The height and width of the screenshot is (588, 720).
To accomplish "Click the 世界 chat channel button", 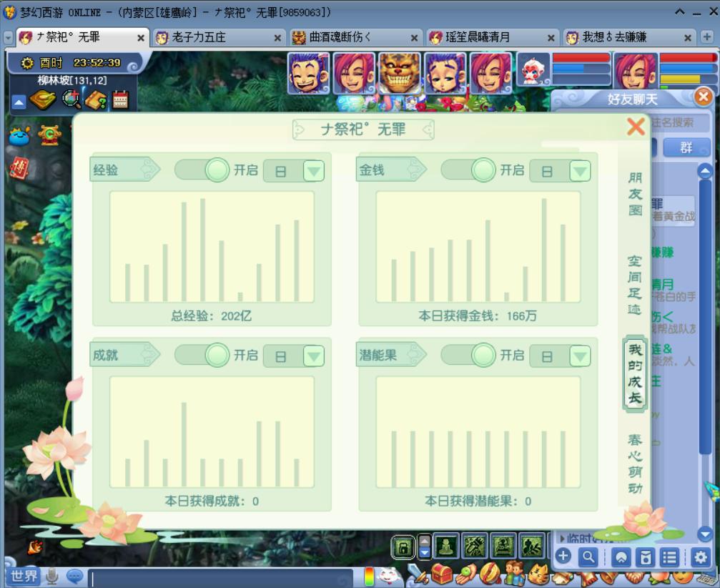I will [x=23, y=576].
